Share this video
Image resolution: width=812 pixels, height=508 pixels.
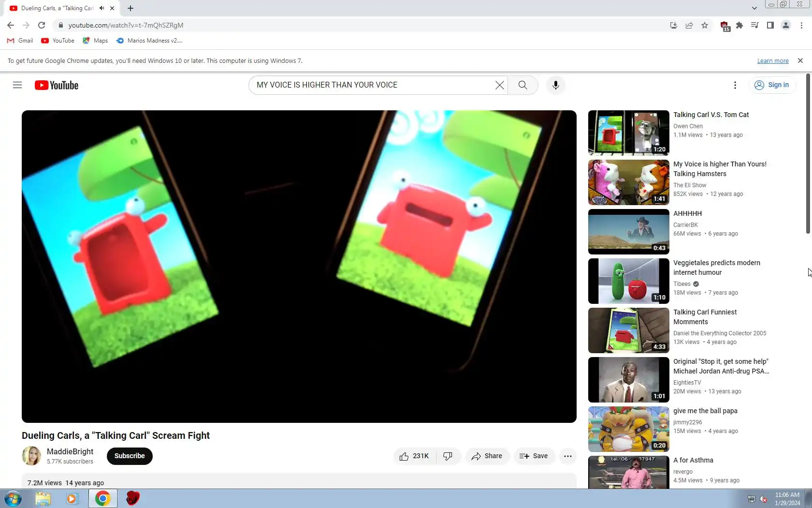tap(487, 456)
